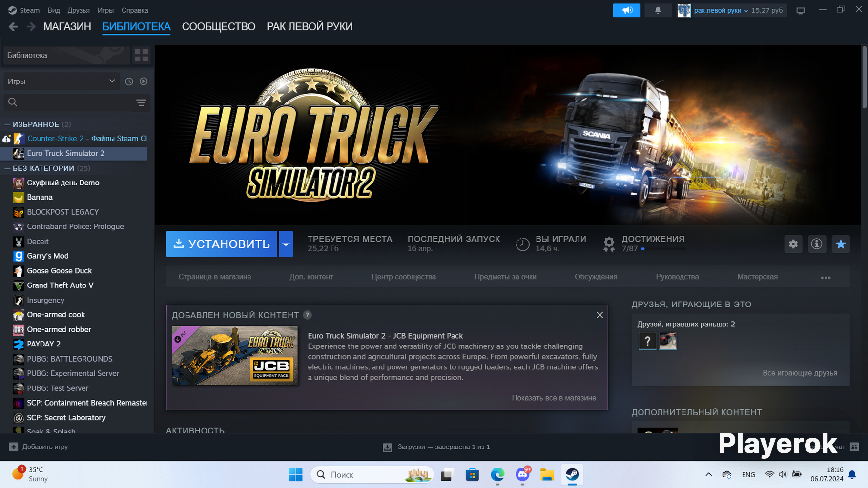Expand install options arrow next to Установить

point(286,244)
